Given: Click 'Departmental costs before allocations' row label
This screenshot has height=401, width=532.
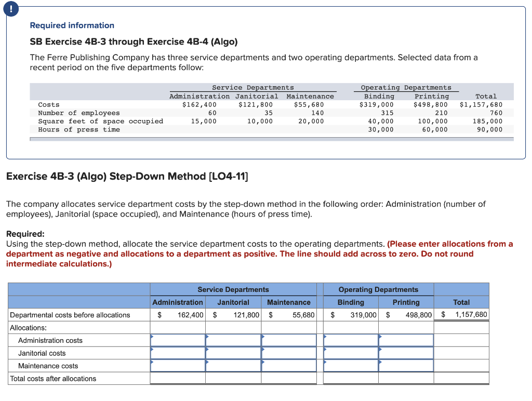Looking at the screenshot, I should 70,315.
